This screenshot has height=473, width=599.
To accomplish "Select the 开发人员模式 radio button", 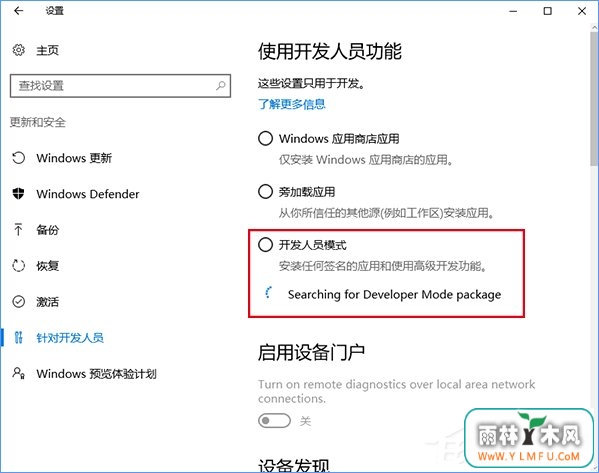I will point(266,245).
